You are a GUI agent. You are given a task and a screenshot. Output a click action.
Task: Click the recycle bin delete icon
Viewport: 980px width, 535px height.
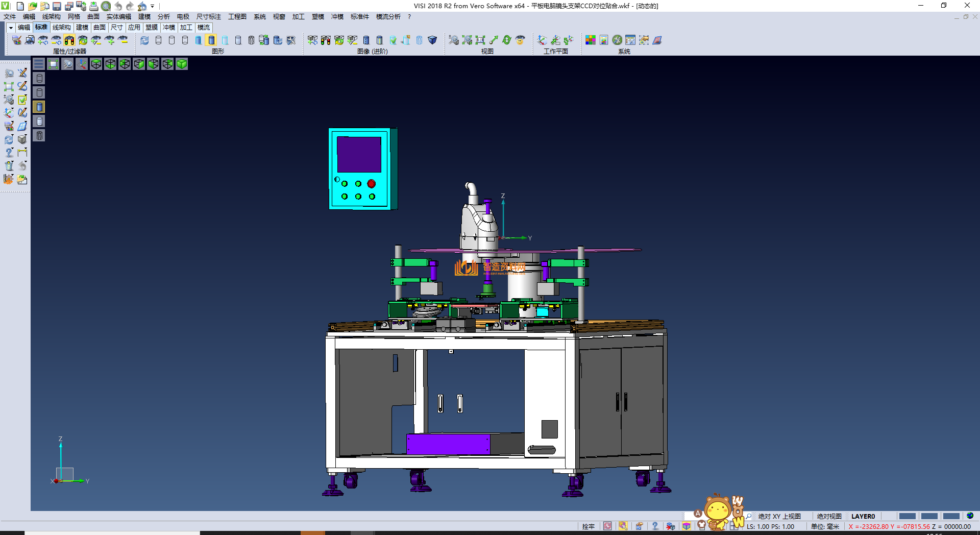coord(9,166)
